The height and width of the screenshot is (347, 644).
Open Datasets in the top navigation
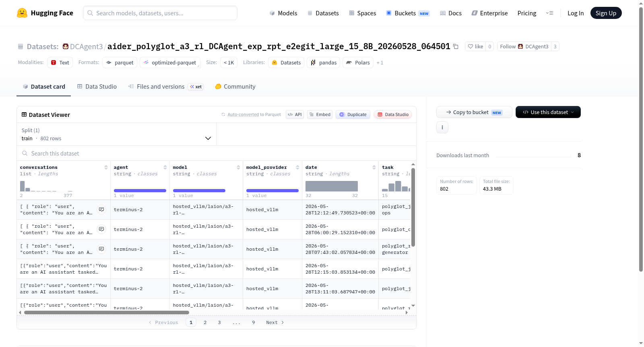coord(323,13)
